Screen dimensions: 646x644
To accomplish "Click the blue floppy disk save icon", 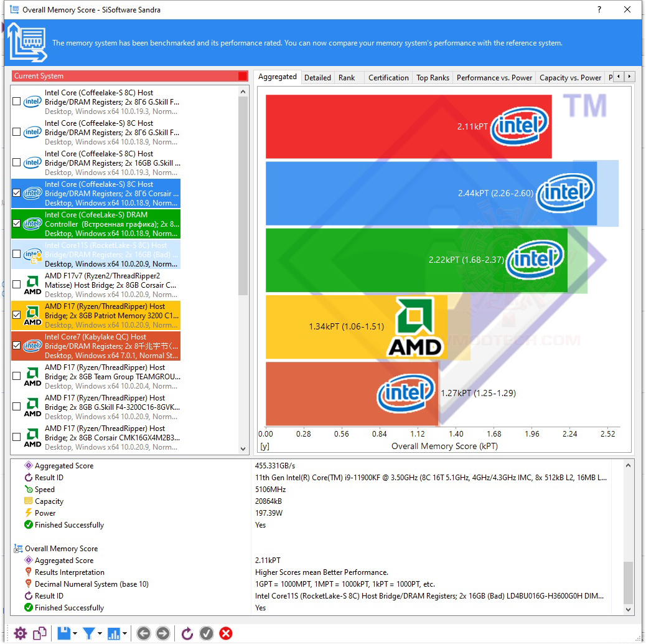I will 64,633.
